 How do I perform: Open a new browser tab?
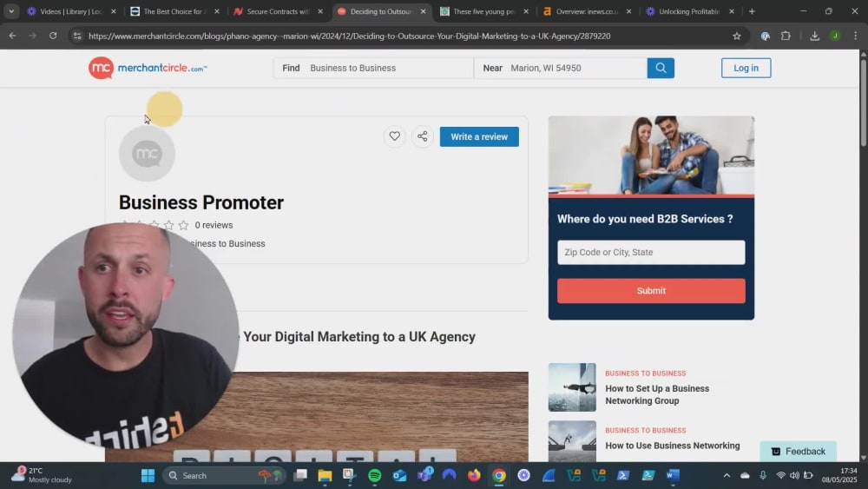[752, 11]
